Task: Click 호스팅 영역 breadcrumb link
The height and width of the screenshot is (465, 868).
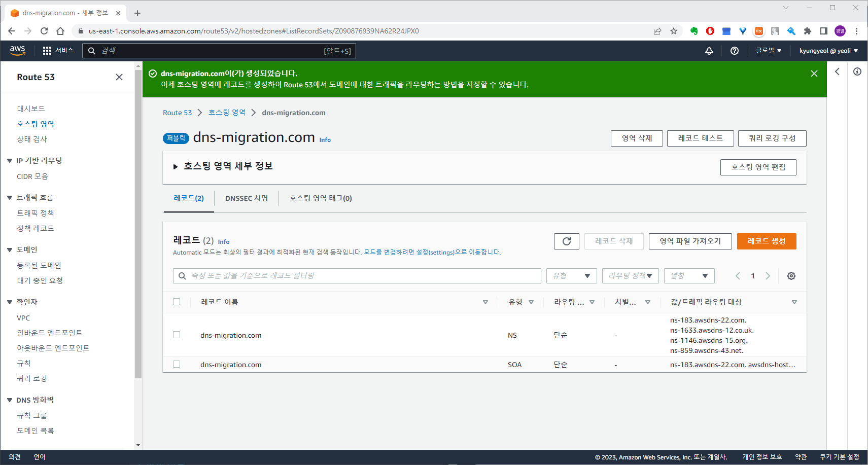Action: [227, 113]
